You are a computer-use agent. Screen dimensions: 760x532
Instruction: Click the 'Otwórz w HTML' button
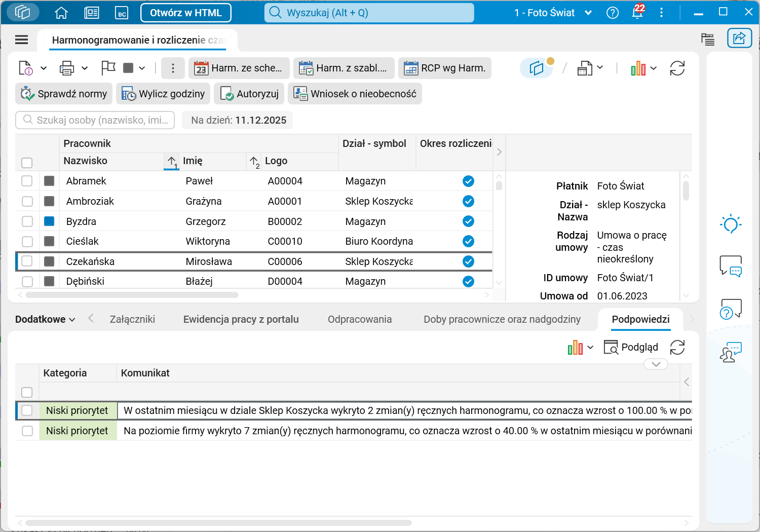186,13
